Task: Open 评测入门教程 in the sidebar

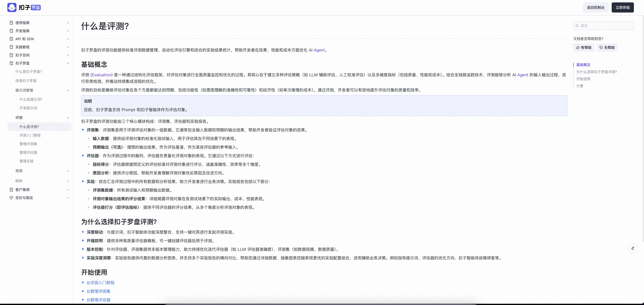Action: tap(30, 135)
